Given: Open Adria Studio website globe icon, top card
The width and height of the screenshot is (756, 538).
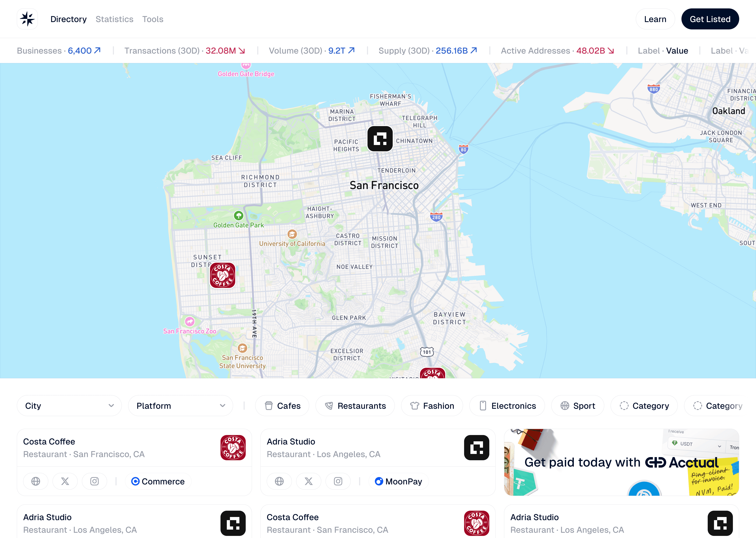Looking at the screenshot, I should coord(279,481).
